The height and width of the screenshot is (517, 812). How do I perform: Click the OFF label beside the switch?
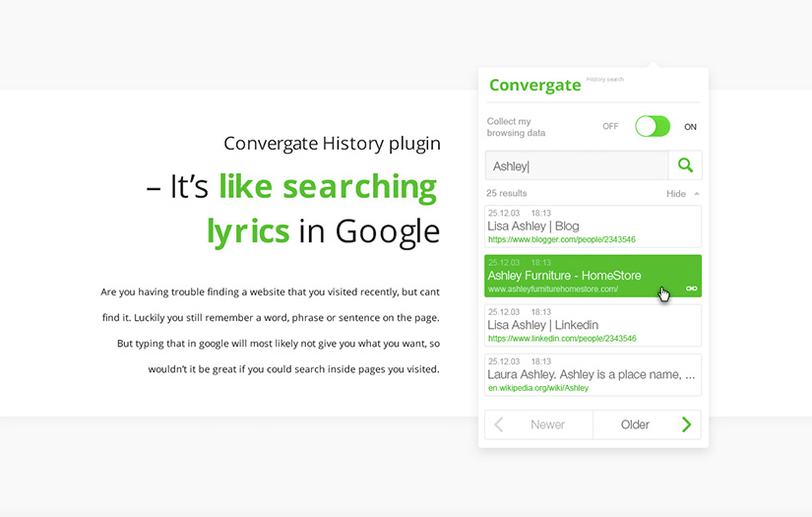pyautogui.click(x=610, y=126)
